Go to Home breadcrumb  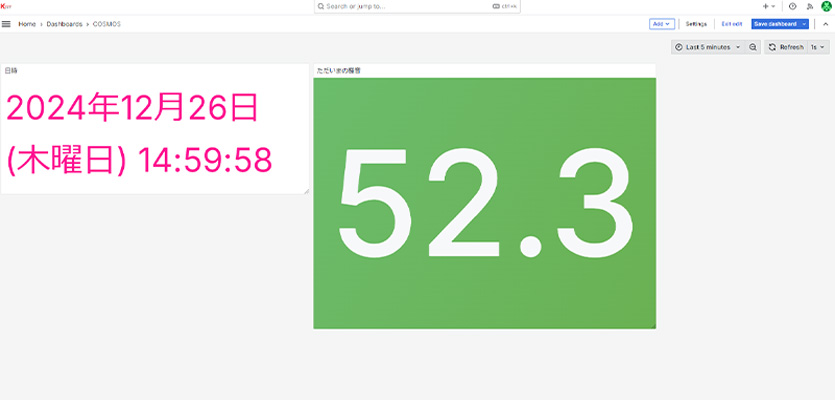(x=27, y=23)
